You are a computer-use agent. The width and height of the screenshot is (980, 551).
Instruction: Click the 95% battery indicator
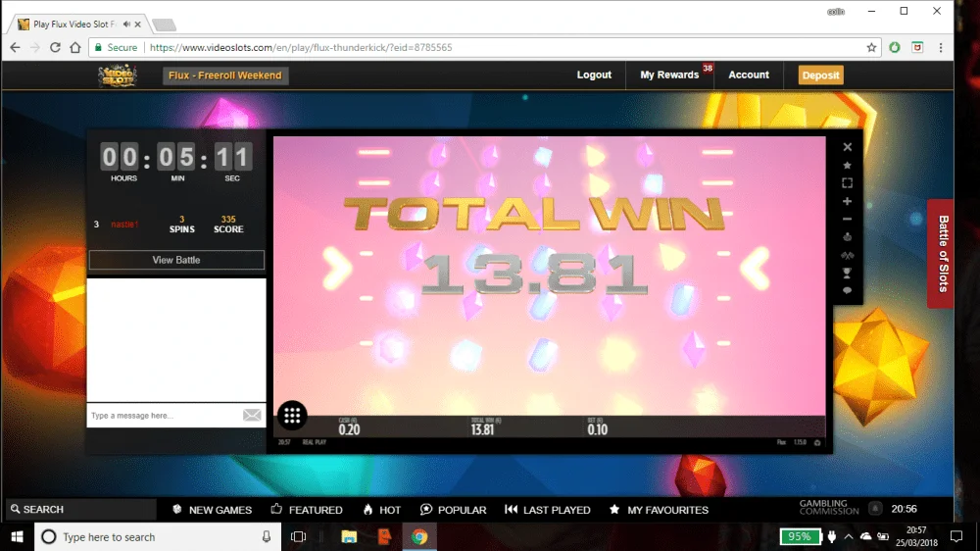[x=800, y=536]
